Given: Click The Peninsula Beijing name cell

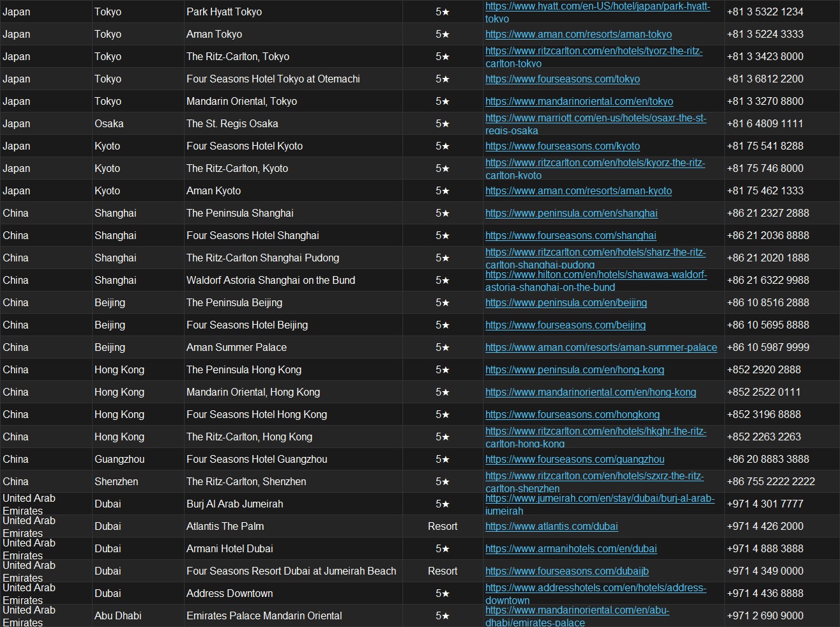Looking at the screenshot, I should pyautogui.click(x=293, y=303).
